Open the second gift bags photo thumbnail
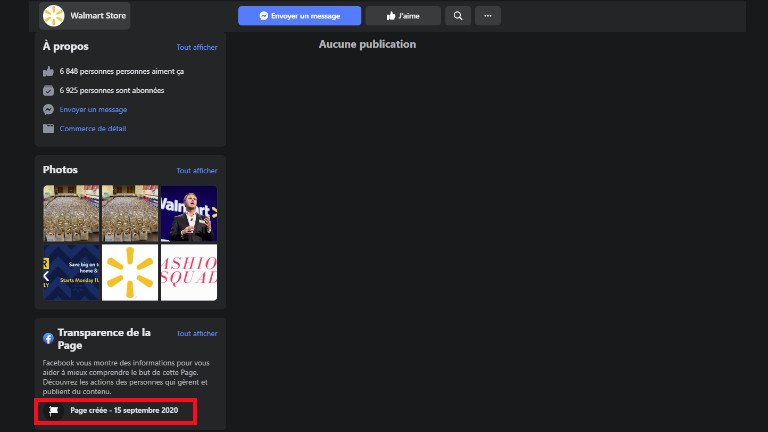Image resolution: width=768 pixels, height=432 pixels. pos(130,213)
